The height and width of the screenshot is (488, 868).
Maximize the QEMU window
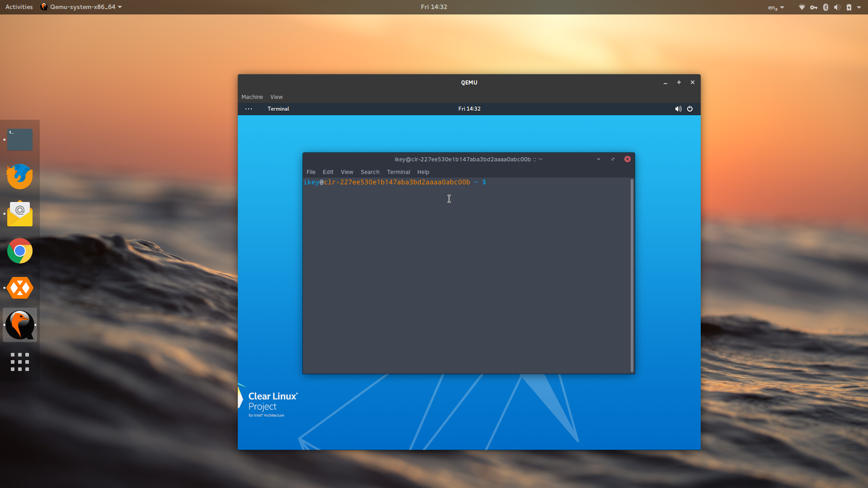(679, 82)
